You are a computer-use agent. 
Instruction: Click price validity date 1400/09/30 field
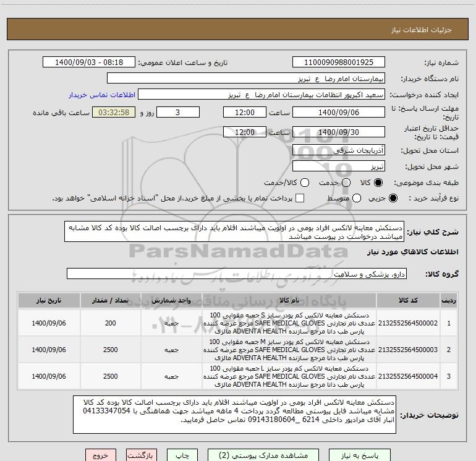pyautogui.click(x=339, y=132)
